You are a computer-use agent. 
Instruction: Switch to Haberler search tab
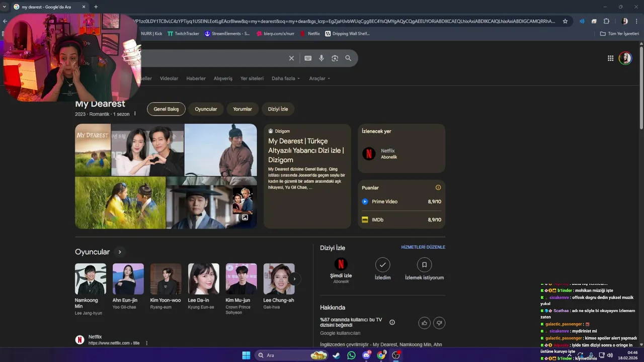(x=196, y=78)
